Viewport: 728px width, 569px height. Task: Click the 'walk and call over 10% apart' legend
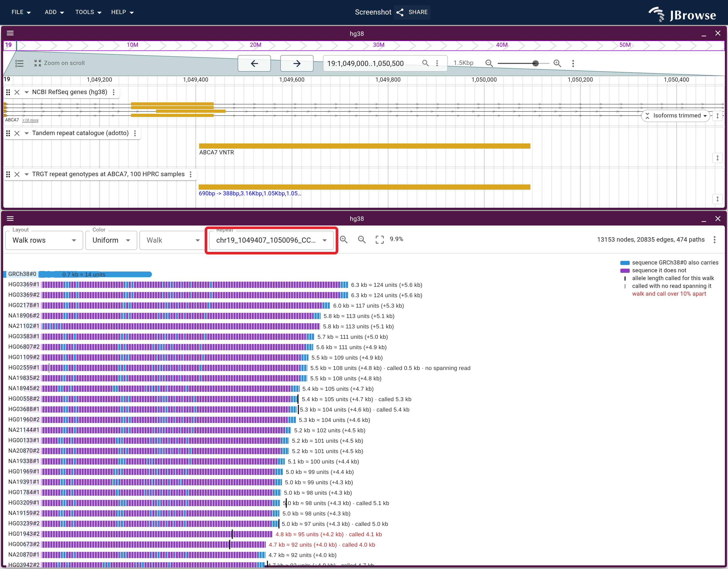(x=669, y=294)
